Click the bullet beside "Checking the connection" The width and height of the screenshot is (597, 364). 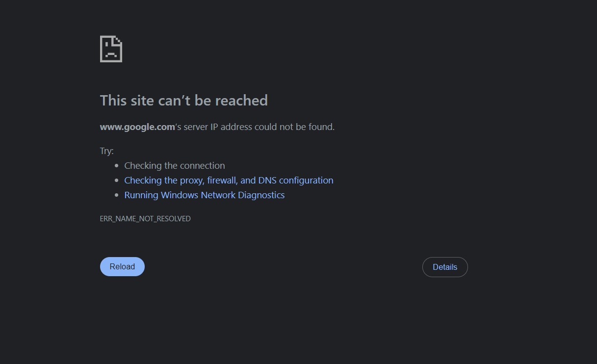(x=116, y=166)
